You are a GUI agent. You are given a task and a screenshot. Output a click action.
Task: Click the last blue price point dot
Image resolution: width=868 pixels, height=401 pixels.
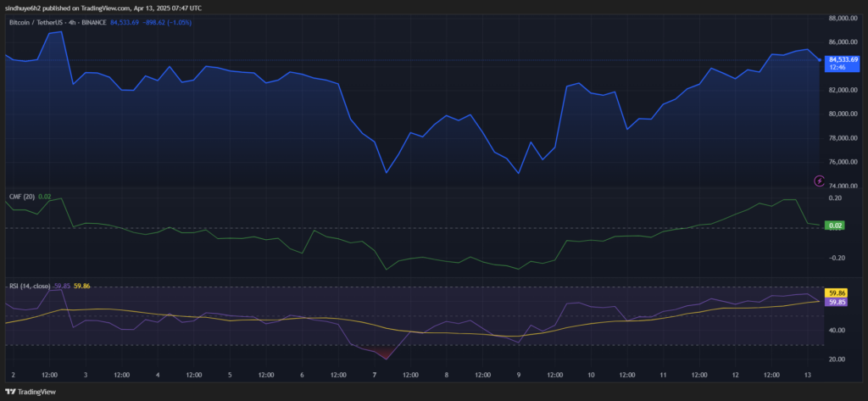pyautogui.click(x=820, y=60)
